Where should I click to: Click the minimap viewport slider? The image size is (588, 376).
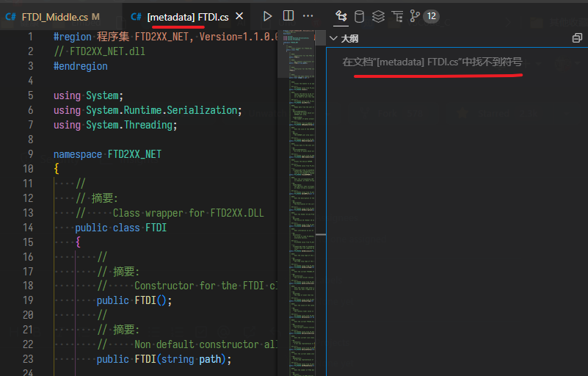pyautogui.click(x=297, y=54)
